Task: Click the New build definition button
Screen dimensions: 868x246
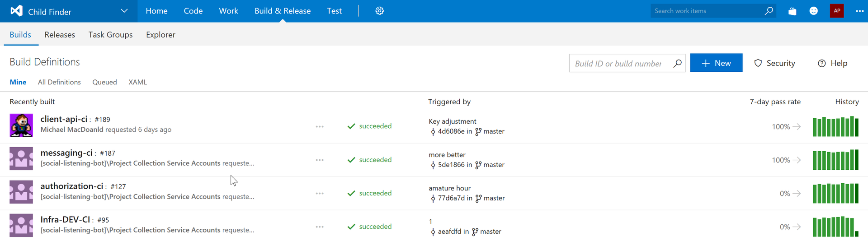Action: pyautogui.click(x=716, y=63)
